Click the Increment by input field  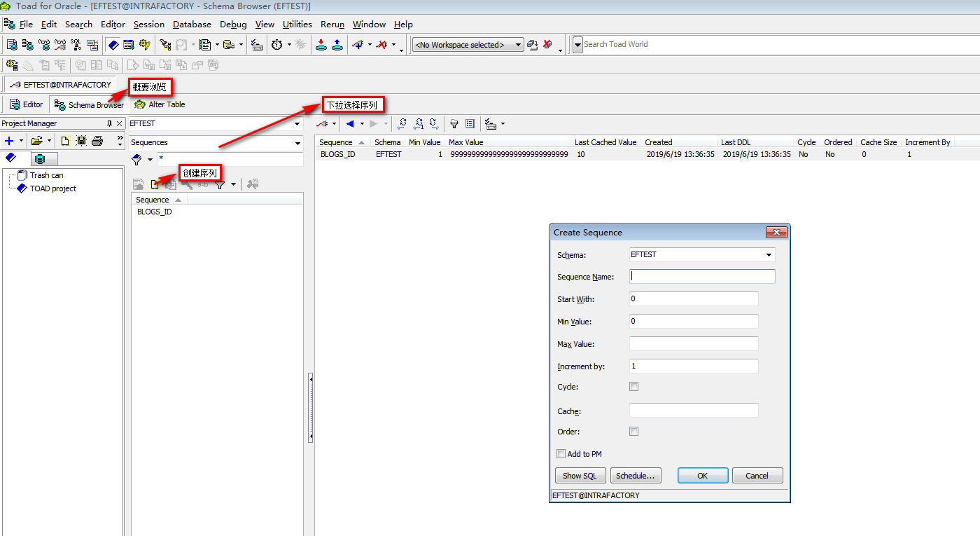(694, 366)
